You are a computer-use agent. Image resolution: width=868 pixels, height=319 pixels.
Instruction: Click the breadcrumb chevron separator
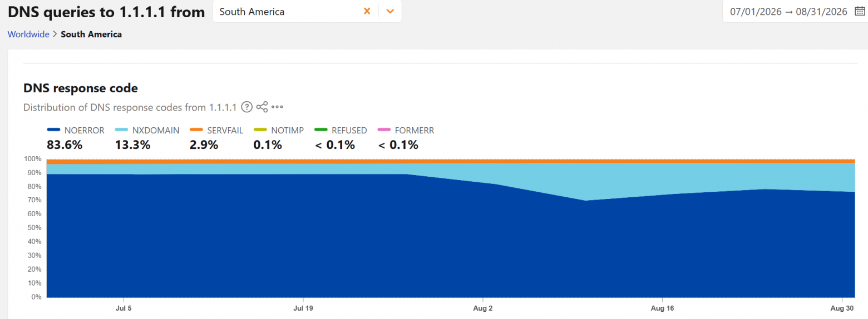(x=55, y=34)
